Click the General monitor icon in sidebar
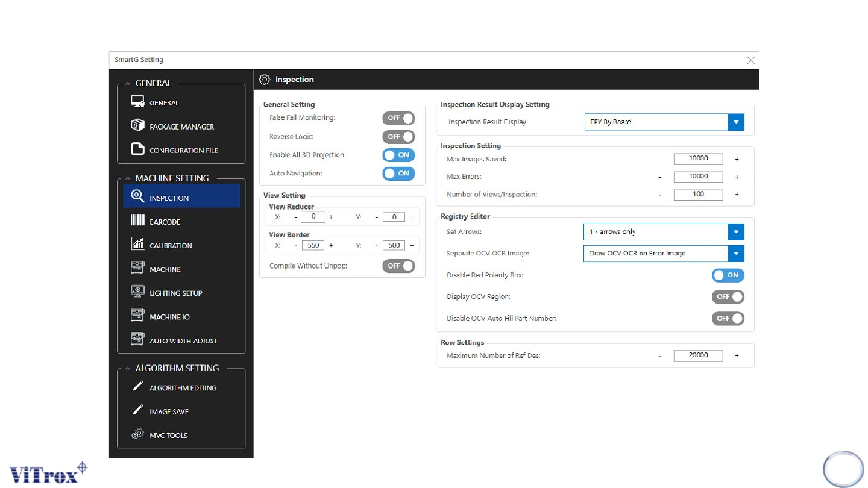 point(137,102)
